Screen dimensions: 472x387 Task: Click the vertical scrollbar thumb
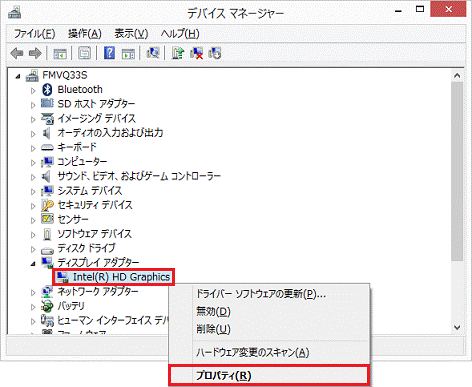(x=457, y=171)
